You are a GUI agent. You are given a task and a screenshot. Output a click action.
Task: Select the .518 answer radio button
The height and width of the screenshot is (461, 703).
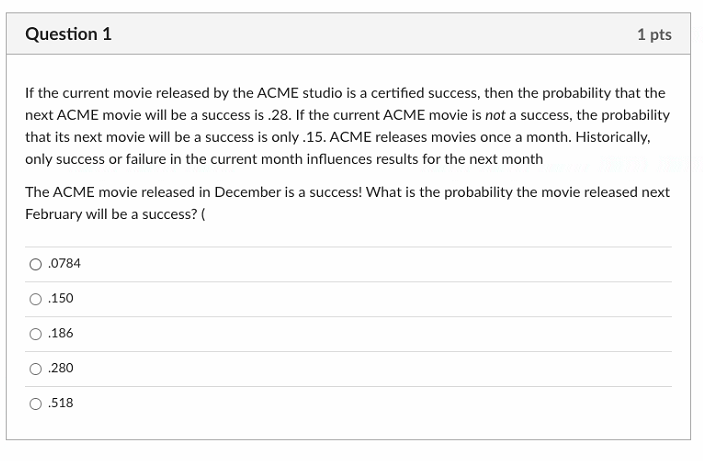pyautogui.click(x=36, y=404)
